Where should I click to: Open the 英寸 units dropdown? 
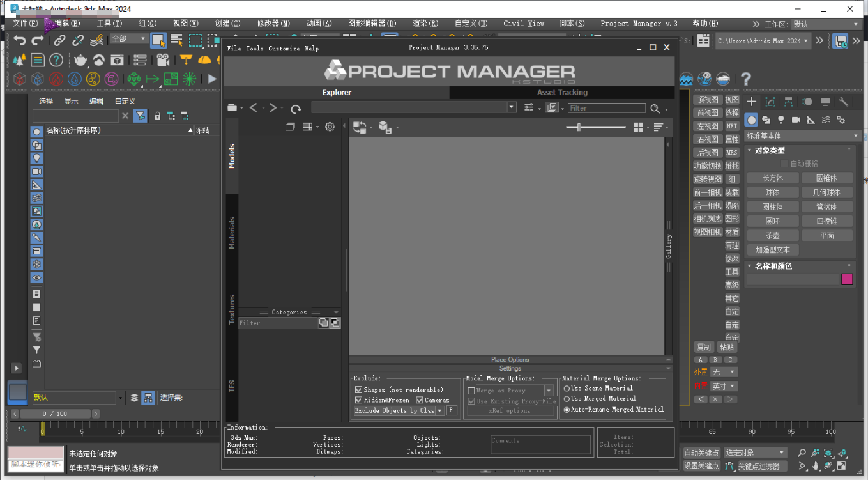724,386
